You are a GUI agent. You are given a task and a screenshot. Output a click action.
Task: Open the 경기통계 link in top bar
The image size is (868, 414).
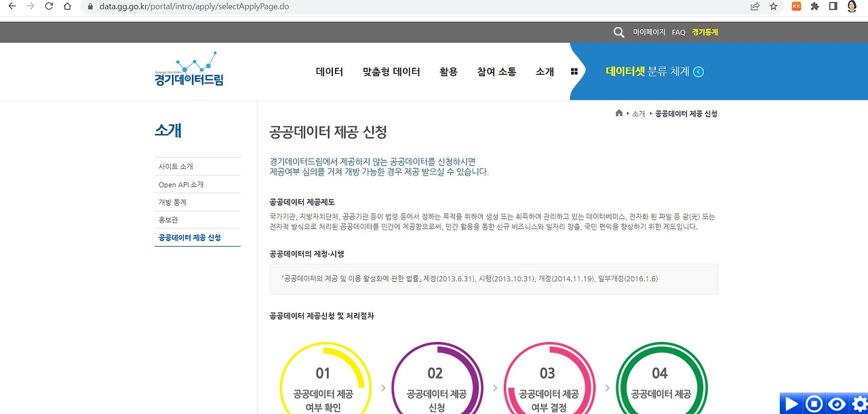tap(705, 33)
